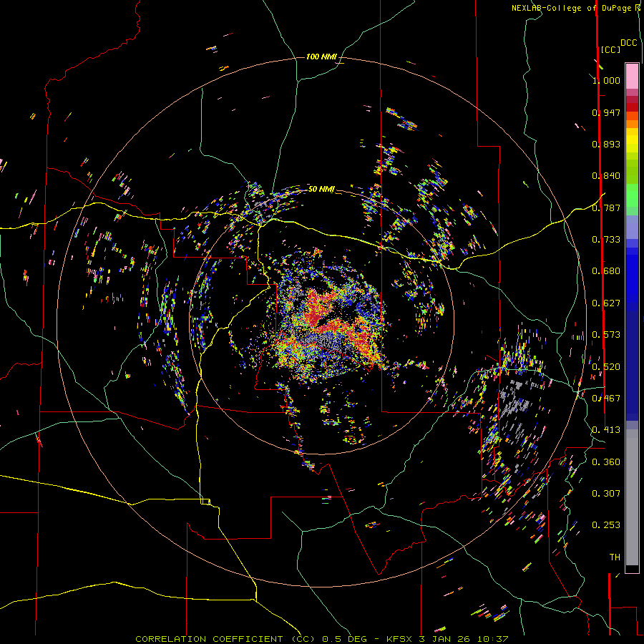The width and height of the screenshot is (644, 644).
Task: Pick the red swatch in the color scale
Action: (x=632, y=107)
